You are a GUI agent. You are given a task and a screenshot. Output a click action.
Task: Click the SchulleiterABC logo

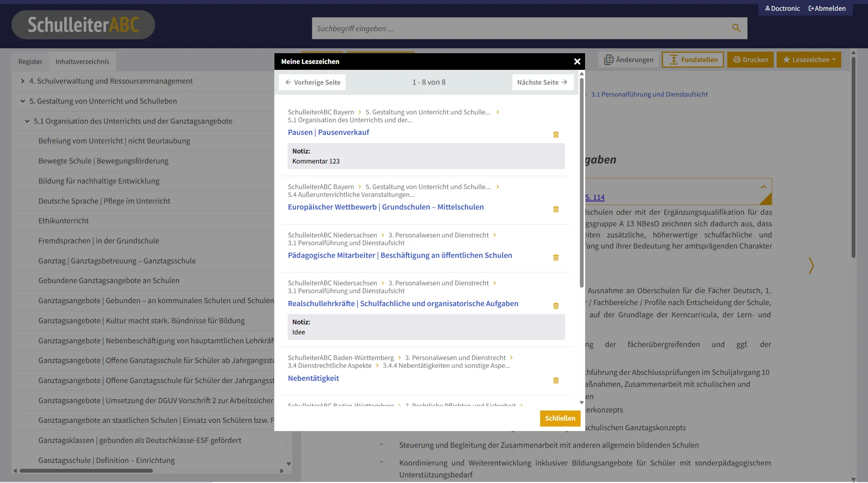click(x=83, y=25)
